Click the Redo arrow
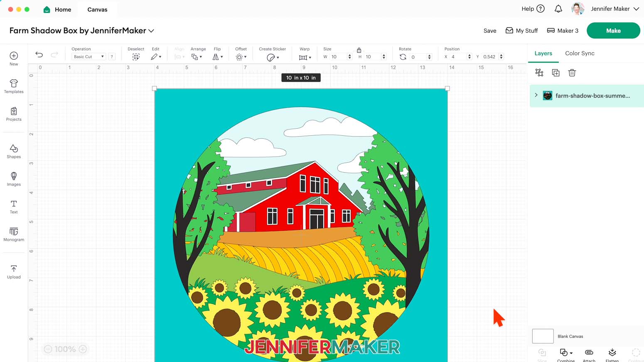 54,54
